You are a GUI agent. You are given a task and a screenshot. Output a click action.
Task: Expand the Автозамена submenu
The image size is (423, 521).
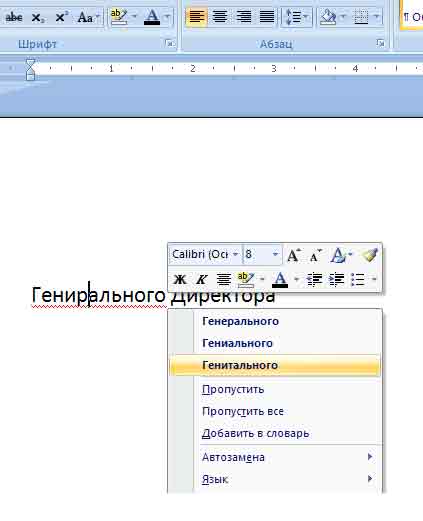point(275,457)
